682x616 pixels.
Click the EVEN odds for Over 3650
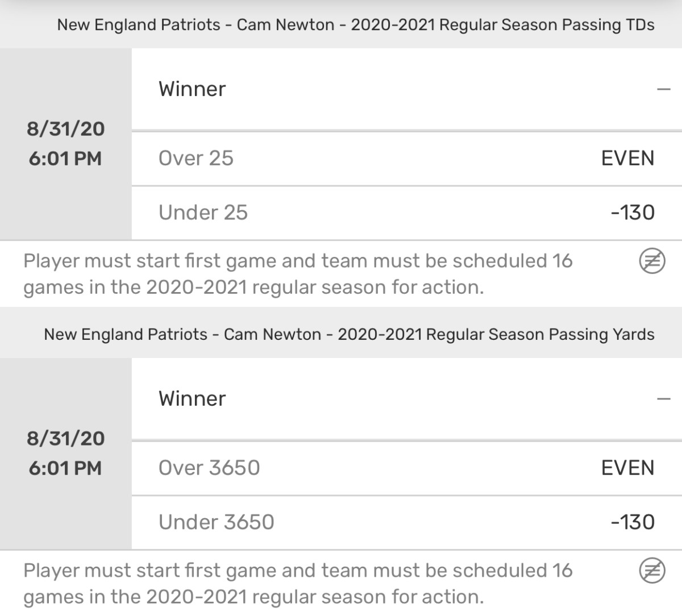pos(627,467)
